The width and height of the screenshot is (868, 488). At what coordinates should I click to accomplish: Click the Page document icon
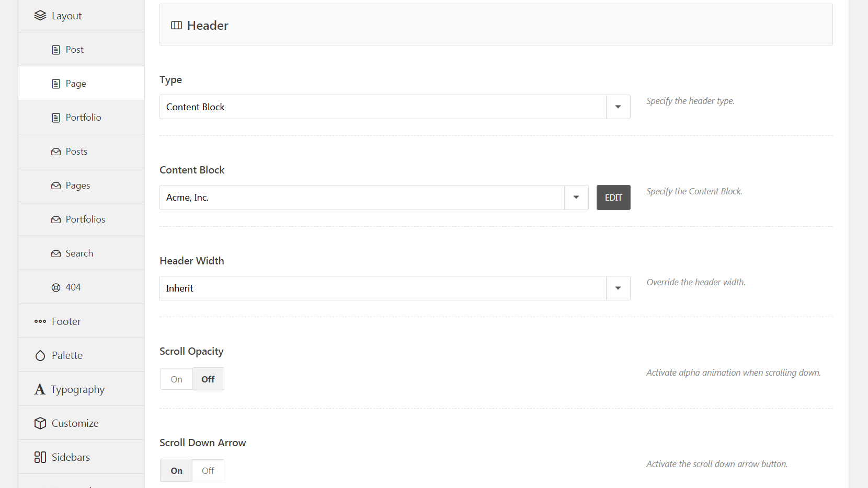pos(56,84)
